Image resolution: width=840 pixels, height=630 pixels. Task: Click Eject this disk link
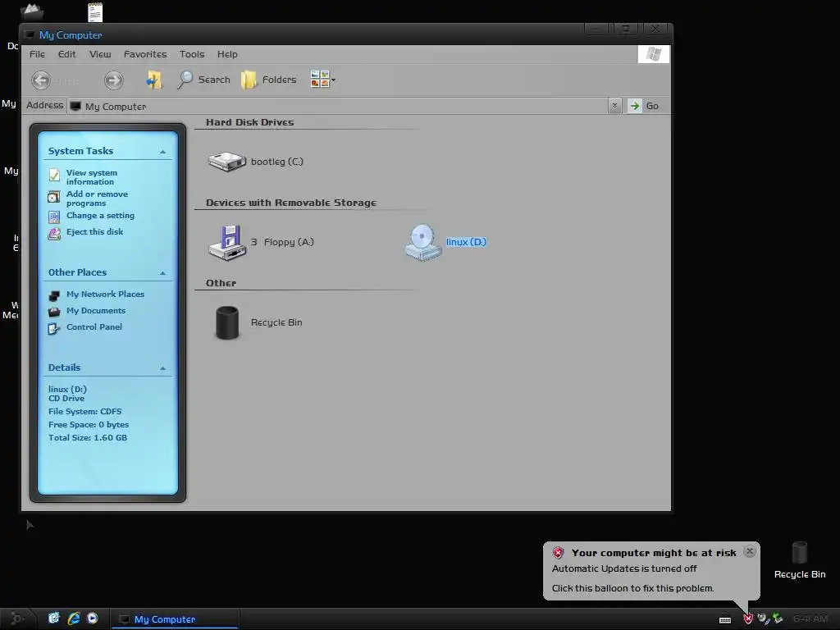[95, 231]
